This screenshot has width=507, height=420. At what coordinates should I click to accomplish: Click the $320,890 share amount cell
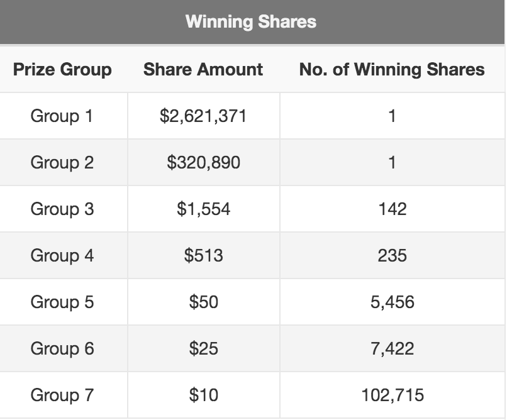203,162
